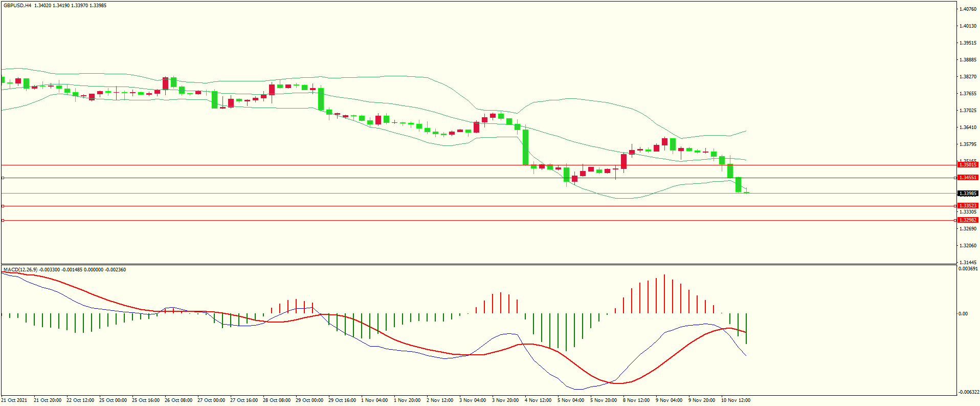Image resolution: width=980 pixels, height=406 pixels.
Task: Select the red 1.33523 price label
Action: [967, 206]
